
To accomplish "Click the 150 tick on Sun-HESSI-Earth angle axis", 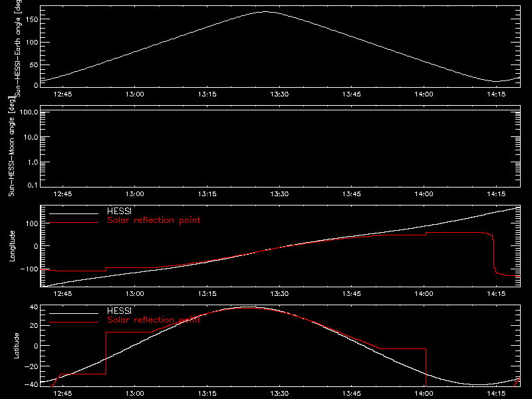I will pyautogui.click(x=31, y=19).
